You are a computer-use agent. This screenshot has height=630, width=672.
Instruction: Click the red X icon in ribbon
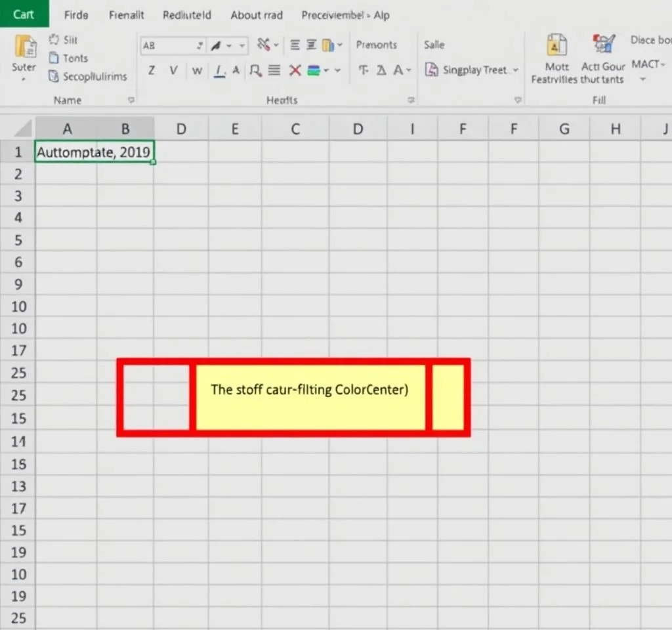(295, 70)
